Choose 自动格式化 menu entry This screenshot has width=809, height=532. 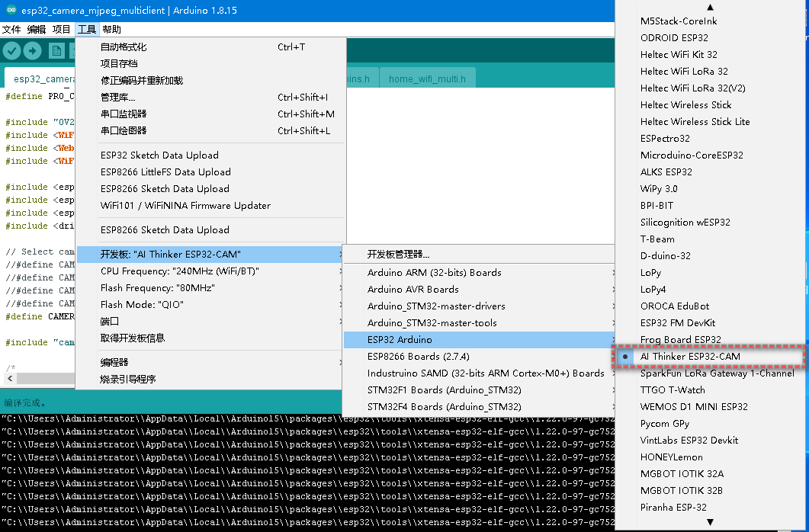tap(210, 47)
